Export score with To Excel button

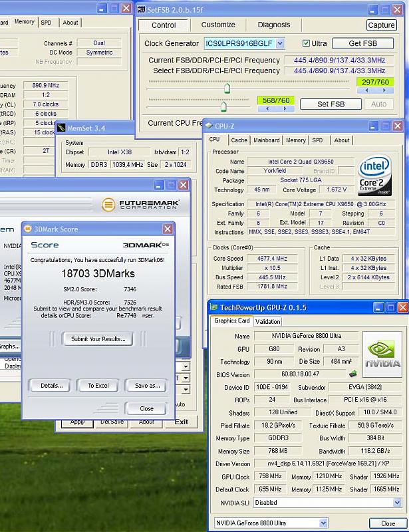click(x=98, y=386)
